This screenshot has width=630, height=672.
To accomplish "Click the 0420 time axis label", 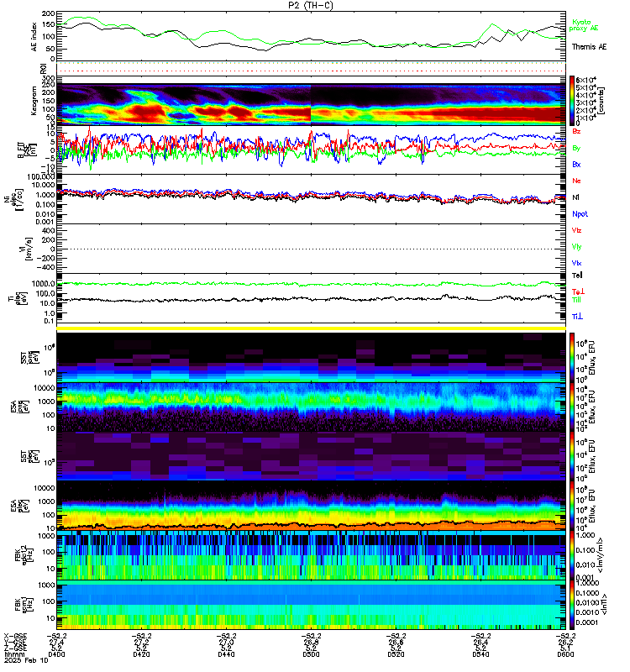I will point(141,654).
